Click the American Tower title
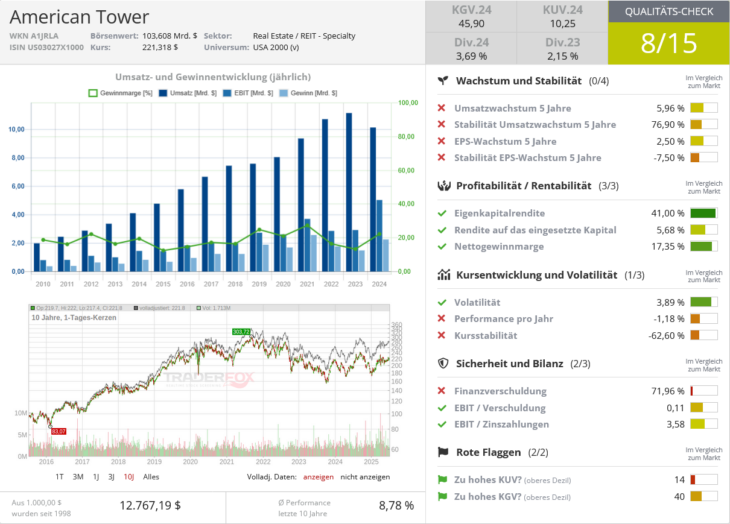The image size is (730, 524). coord(79,17)
